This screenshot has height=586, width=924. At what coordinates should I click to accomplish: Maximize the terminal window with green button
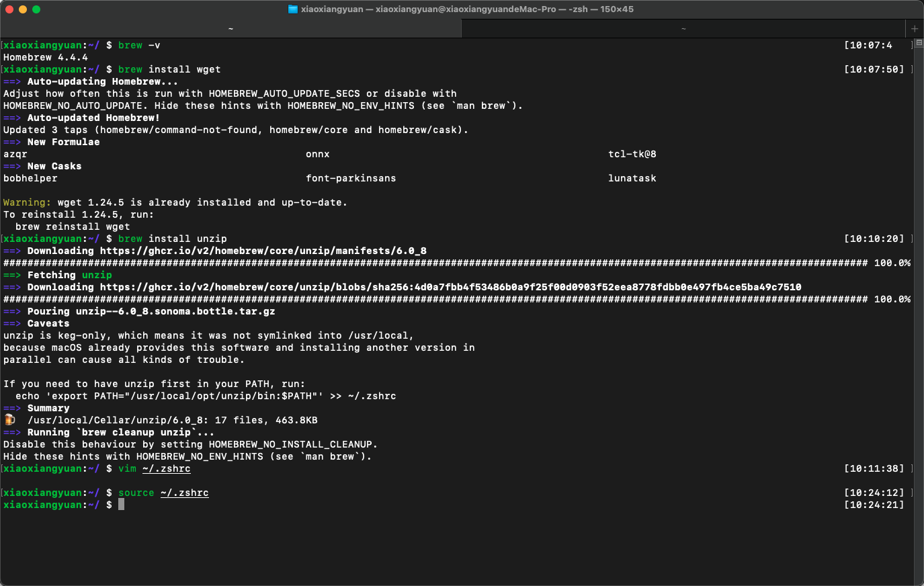(x=36, y=9)
